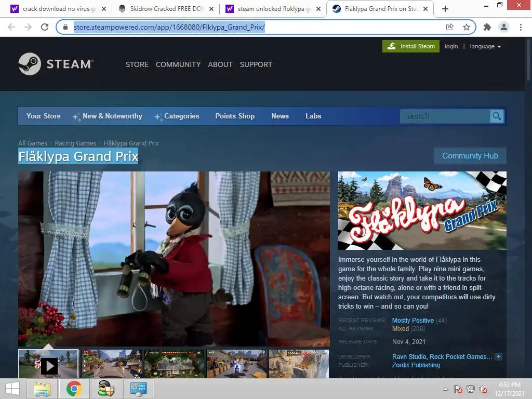Open the Points Shop tab
Viewport: 532px width, 399px height.
(235, 116)
